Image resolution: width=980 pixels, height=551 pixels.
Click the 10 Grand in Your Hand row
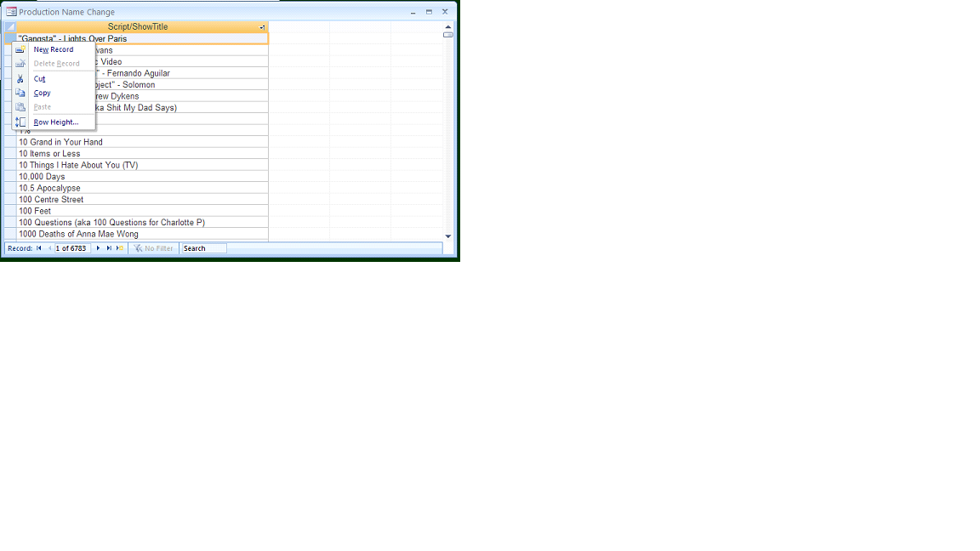coord(143,142)
